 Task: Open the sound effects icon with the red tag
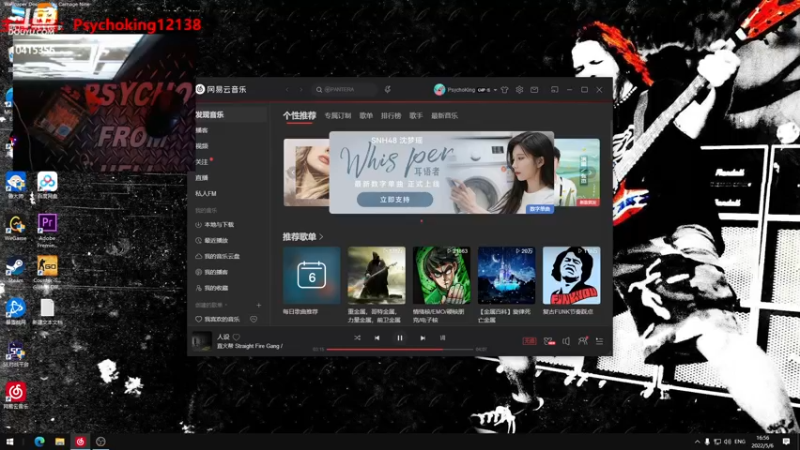(x=549, y=341)
